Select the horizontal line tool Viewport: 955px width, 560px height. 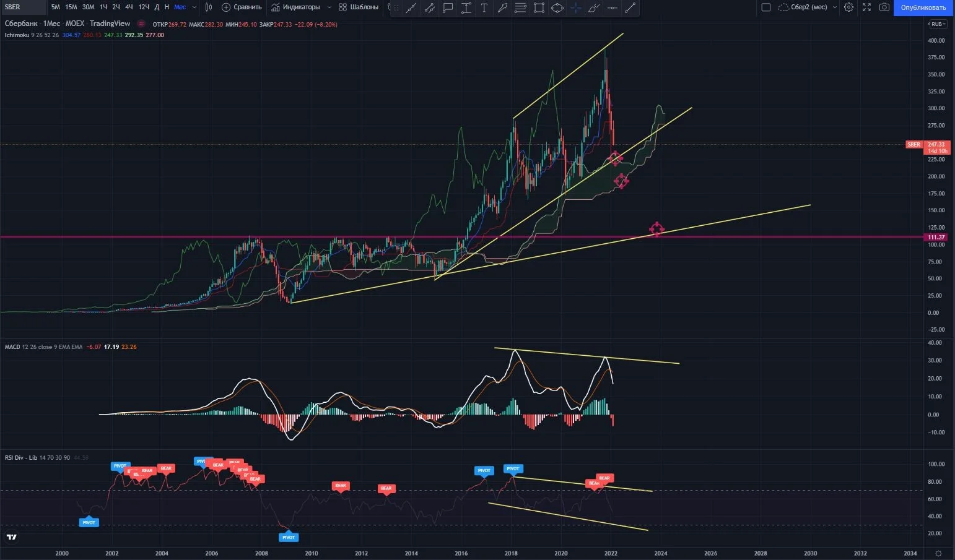pyautogui.click(x=612, y=7)
